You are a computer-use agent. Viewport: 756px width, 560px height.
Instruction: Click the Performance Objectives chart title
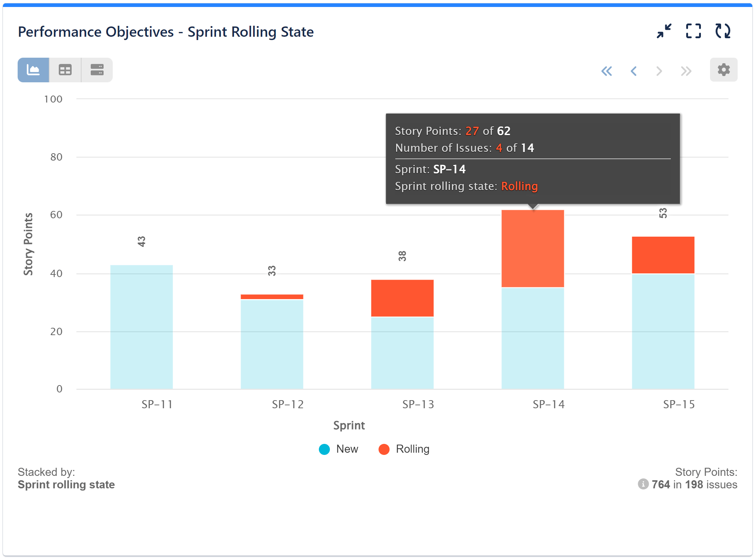(166, 32)
